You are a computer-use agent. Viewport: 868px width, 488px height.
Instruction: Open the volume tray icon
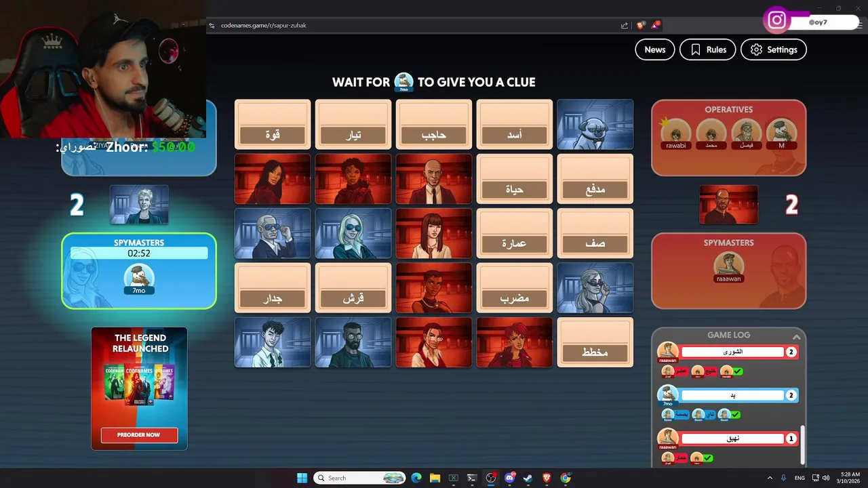point(827,478)
